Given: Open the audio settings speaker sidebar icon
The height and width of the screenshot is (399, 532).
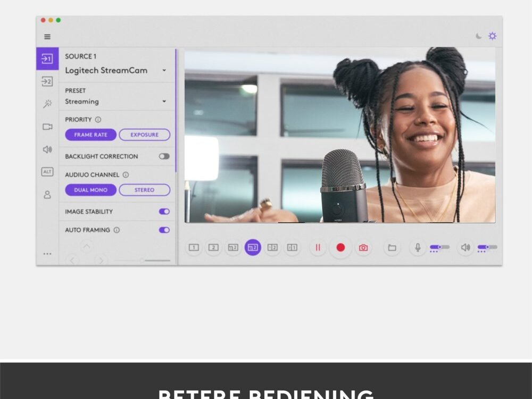Looking at the screenshot, I should pyautogui.click(x=47, y=149).
